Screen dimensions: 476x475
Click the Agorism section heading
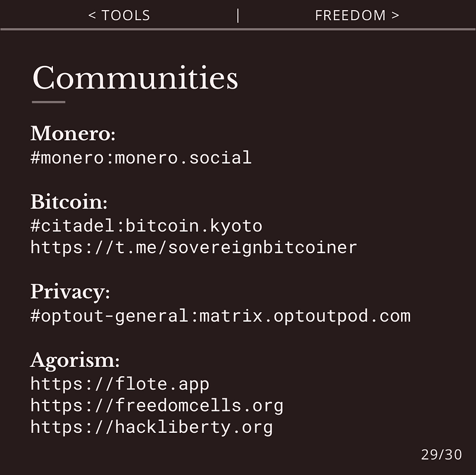[75, 360]
